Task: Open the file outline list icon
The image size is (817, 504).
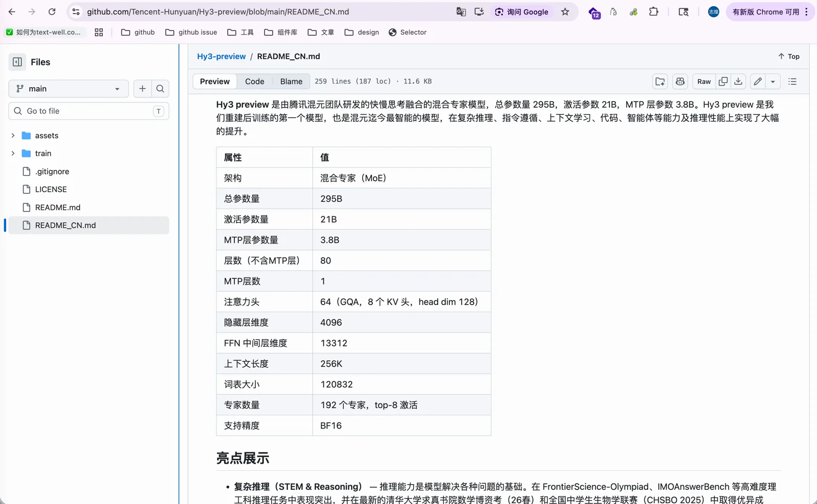Action: [x=792, y=82]
